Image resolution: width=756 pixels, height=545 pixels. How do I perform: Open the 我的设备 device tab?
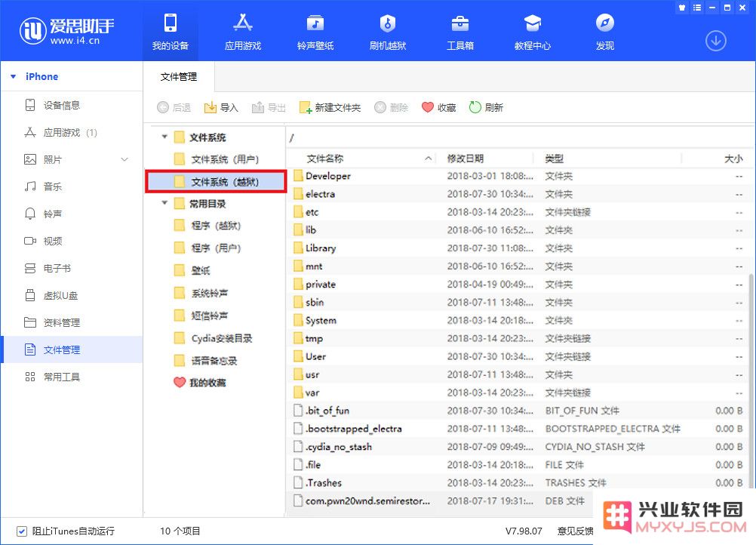click(171, 32)
